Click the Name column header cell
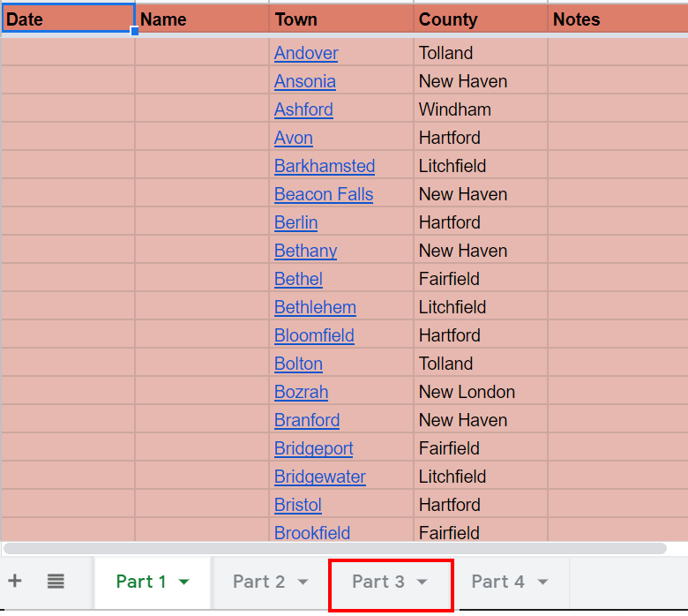688x616 pixels. (201, 19)
